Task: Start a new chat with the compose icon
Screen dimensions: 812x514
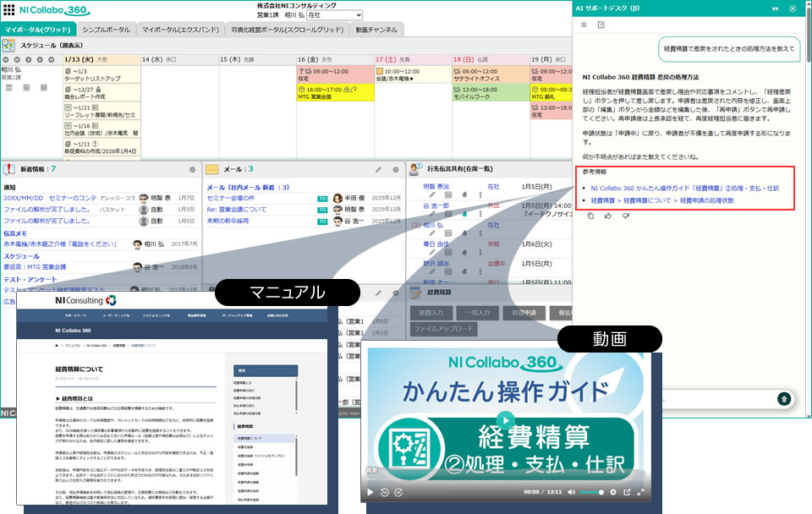Action: pyautogui.click(x=601, y=25)
